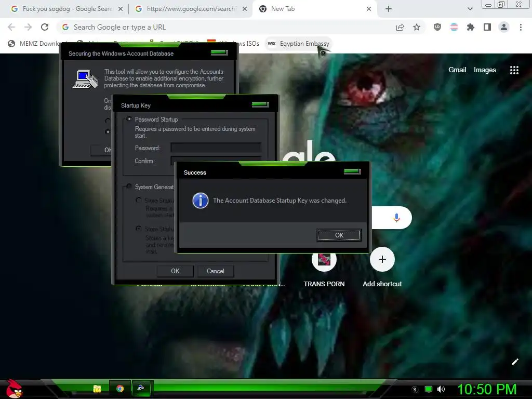
Task: Reload the current page
Action: pos(45,27)
